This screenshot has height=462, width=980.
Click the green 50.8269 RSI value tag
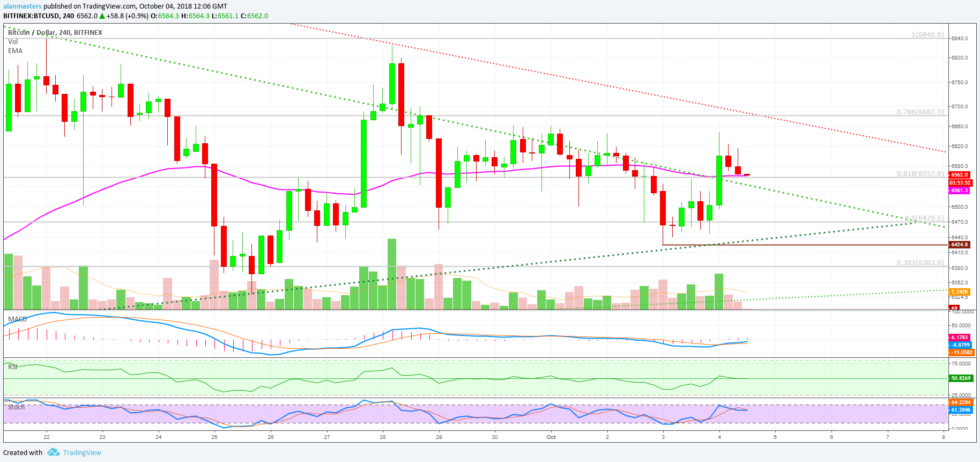(961, 378)
